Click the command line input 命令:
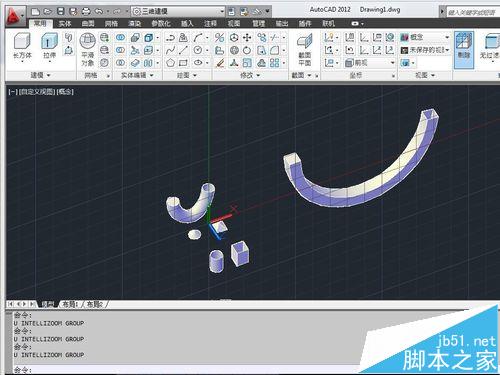 pos(187,370)
